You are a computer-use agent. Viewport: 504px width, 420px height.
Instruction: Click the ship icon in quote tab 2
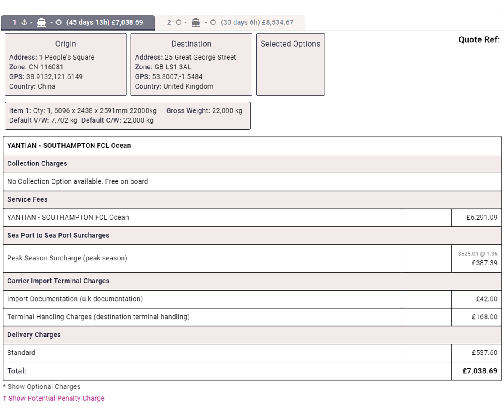pyautogui.click(x=196, y=23)
